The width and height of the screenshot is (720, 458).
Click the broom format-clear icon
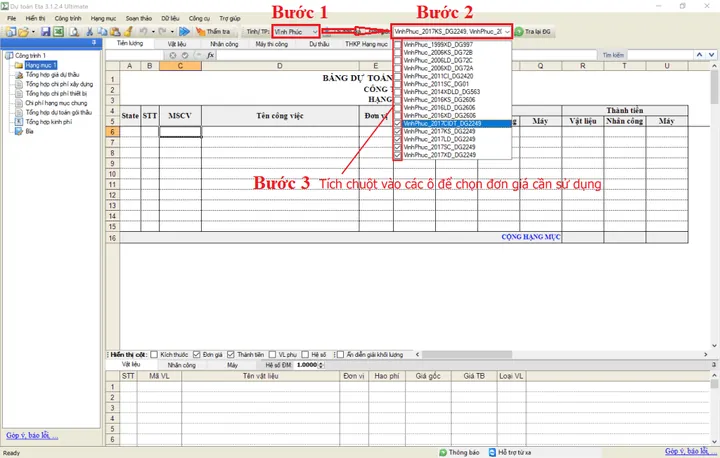pos(128,32)
